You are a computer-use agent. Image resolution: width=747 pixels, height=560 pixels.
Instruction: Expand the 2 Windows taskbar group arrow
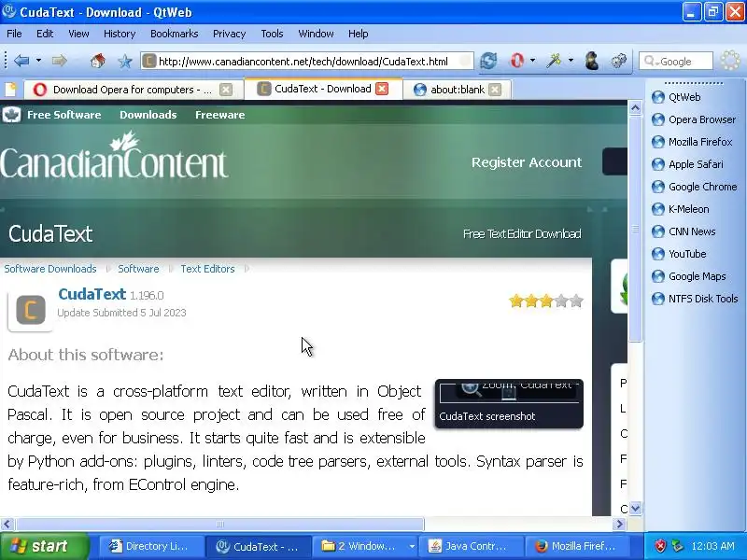pyautogui.click(x=412, y=546)
